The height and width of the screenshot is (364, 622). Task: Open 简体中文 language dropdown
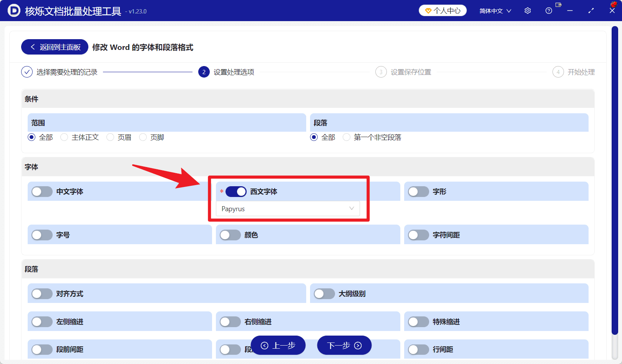pyautogui.click(x=495, y=11)
